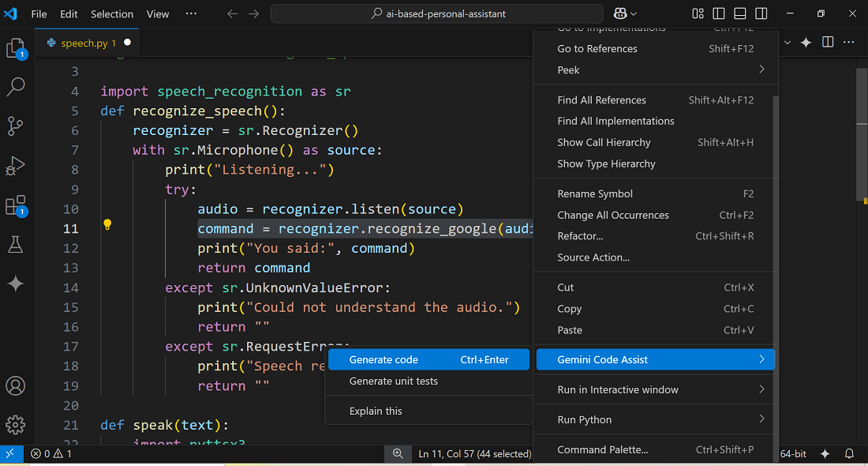Toggle the primary side bar
868x466 pixels.
(x=719, y=14)
